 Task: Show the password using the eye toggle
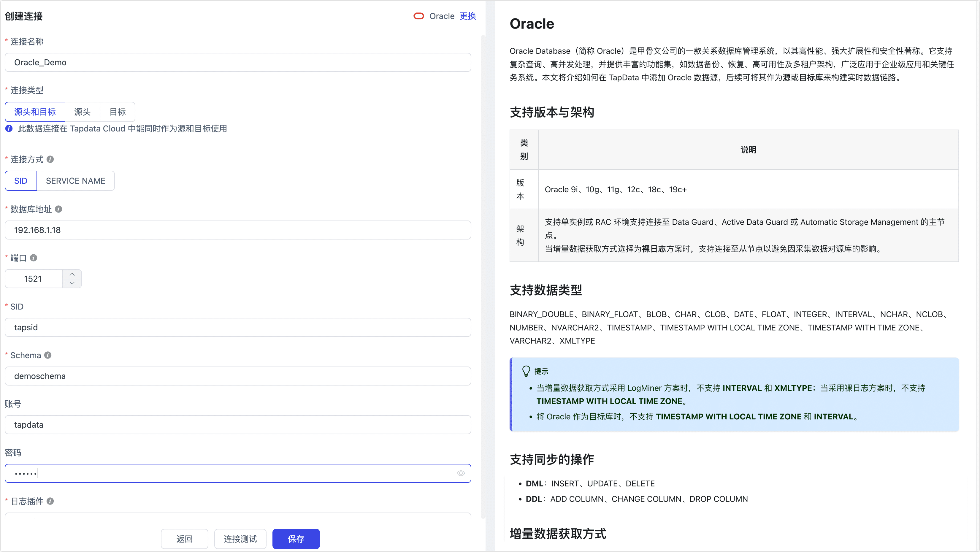point(460,473)
